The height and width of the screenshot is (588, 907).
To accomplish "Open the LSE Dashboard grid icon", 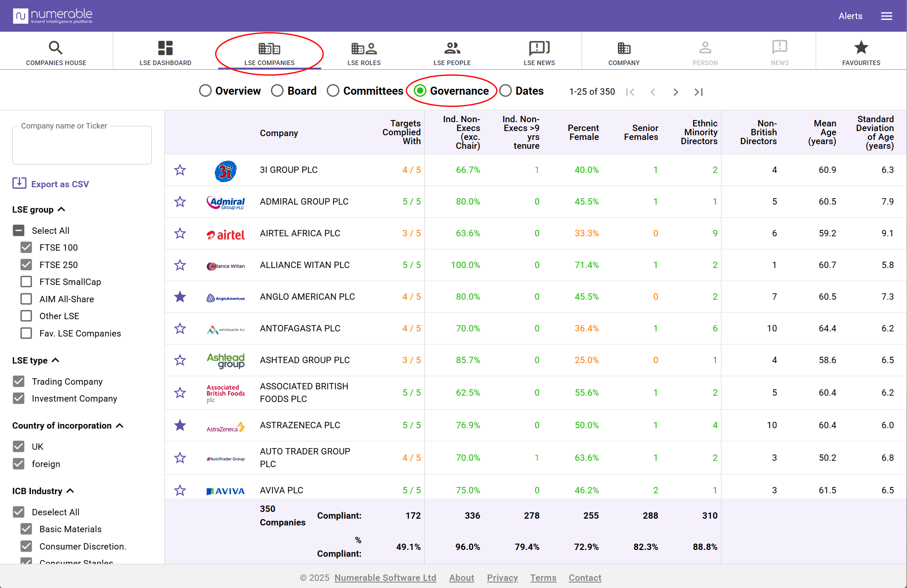I will (x=165, y=48).
